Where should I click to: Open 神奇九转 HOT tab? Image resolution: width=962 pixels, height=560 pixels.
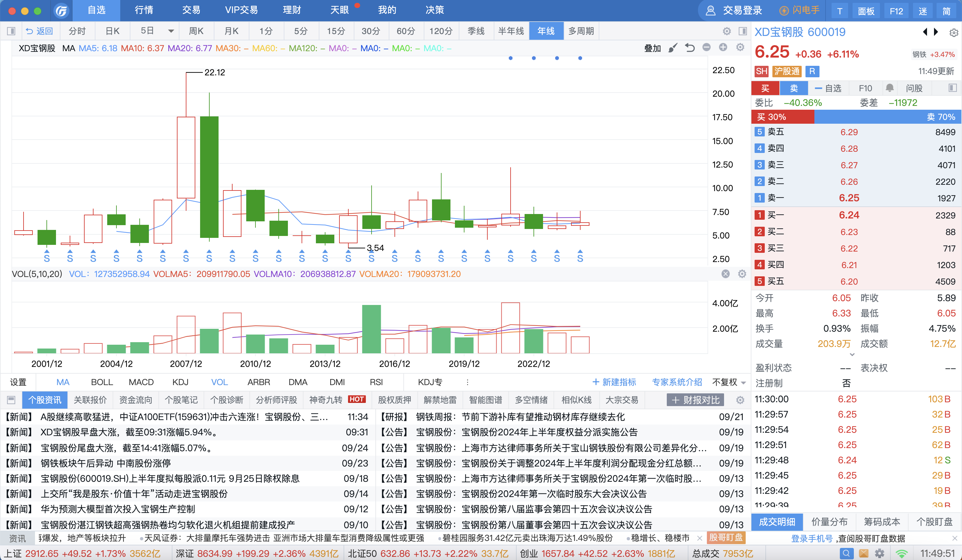337,399
